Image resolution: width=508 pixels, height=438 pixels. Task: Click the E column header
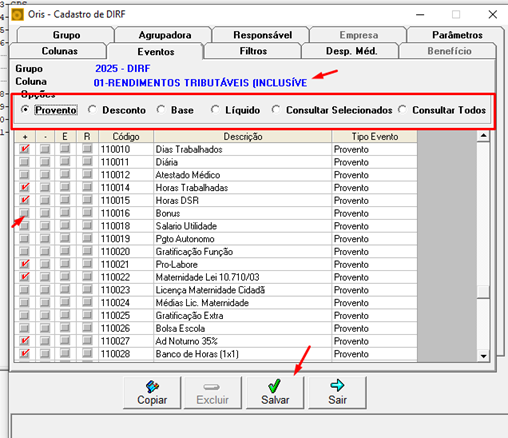(65, 136)
